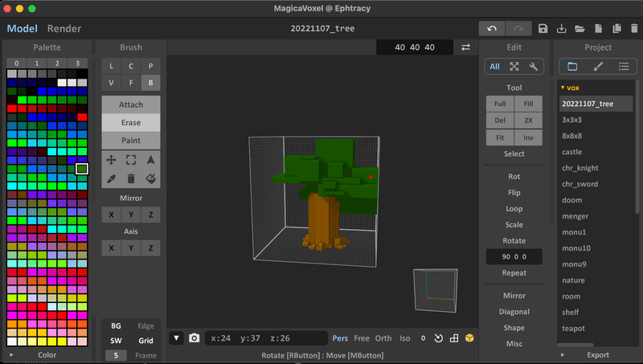Create new model with page icon

(x=598, y=29)
